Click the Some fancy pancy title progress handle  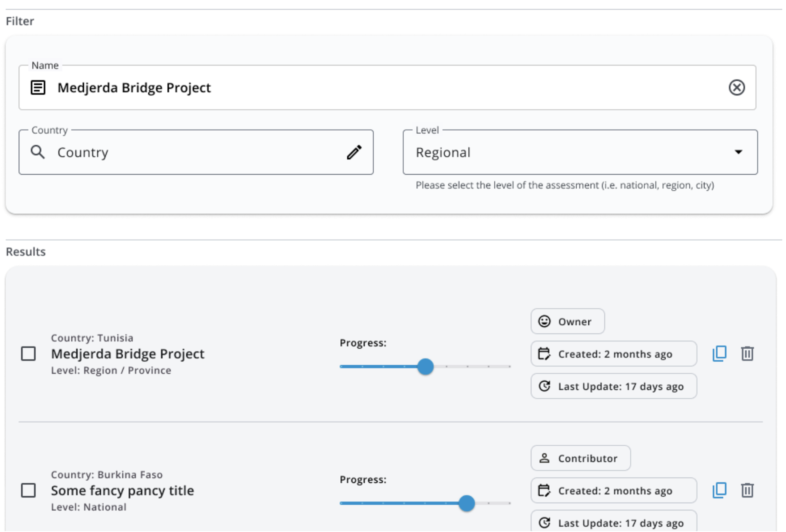[x=466, y=503]
